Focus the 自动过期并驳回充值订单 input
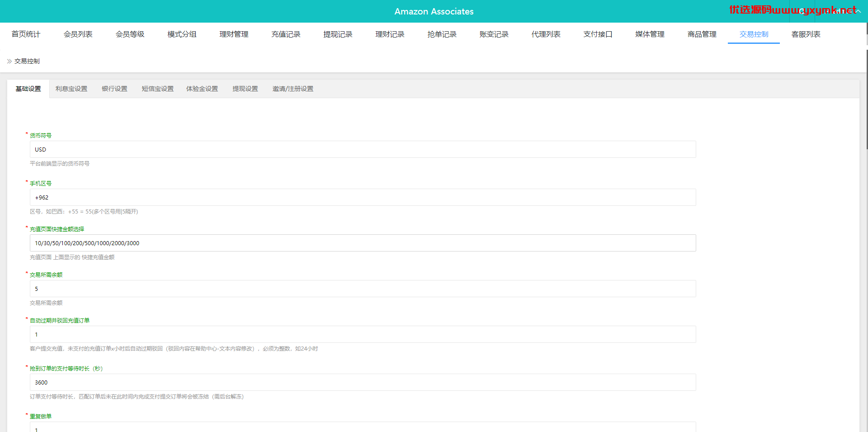Screen dimensions: 868x432 363,334
